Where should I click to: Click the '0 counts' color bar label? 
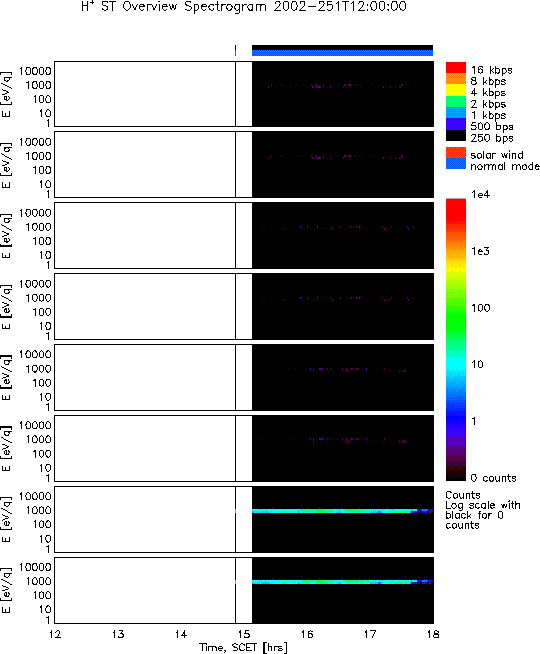(x=494, y=478)
